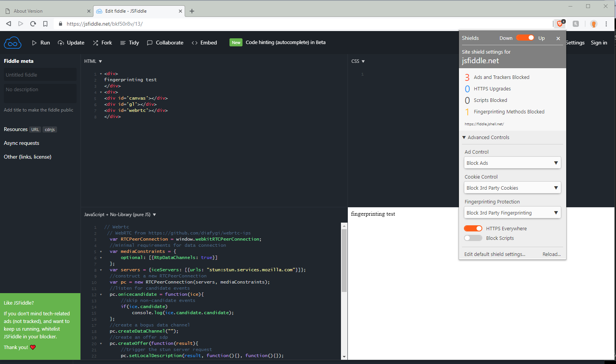
Task: Open Cookie Control dropdown
Action: click(513, 188)
